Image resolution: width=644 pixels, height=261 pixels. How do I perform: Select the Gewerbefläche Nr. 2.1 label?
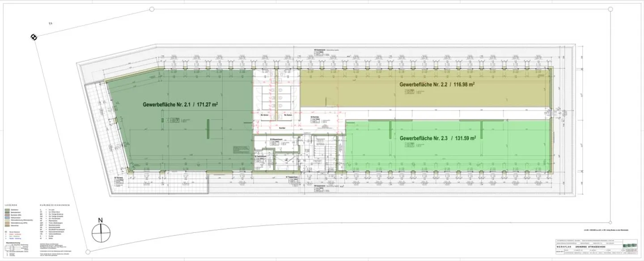(180, 104)
